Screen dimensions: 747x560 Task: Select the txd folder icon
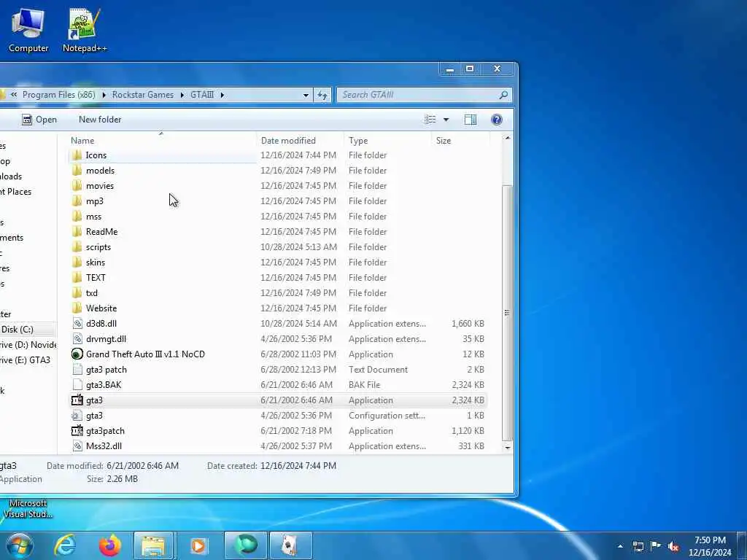click(77, 293)
